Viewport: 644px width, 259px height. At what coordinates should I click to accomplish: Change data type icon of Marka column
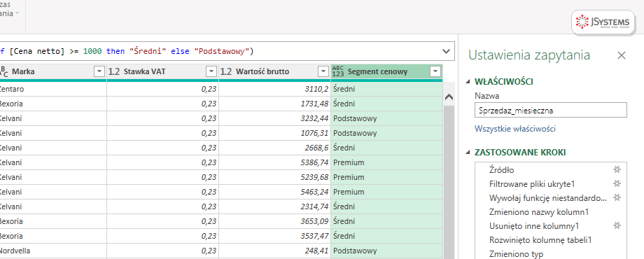click(x=3, y=71)
